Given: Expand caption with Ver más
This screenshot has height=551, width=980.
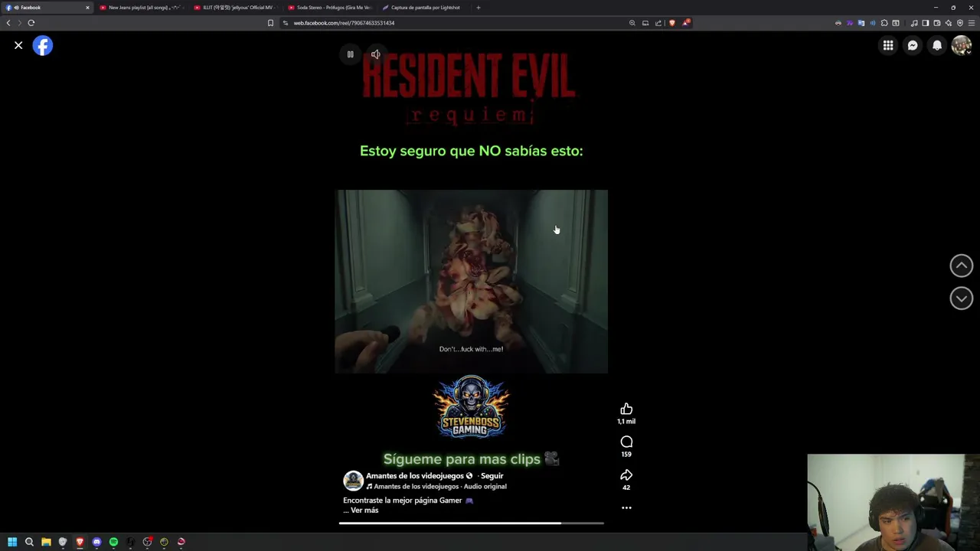Looking at the screenshot, I should 364,510.
